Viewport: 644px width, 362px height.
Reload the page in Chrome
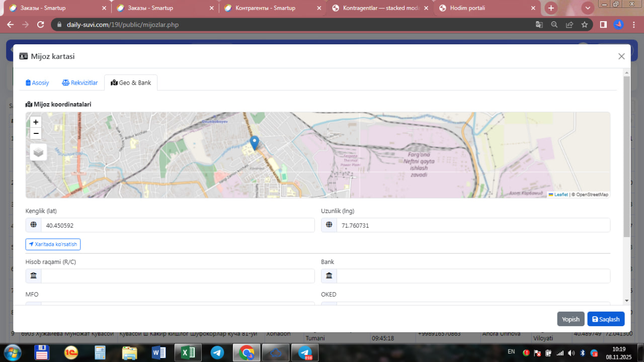click(x=41, y=25)
